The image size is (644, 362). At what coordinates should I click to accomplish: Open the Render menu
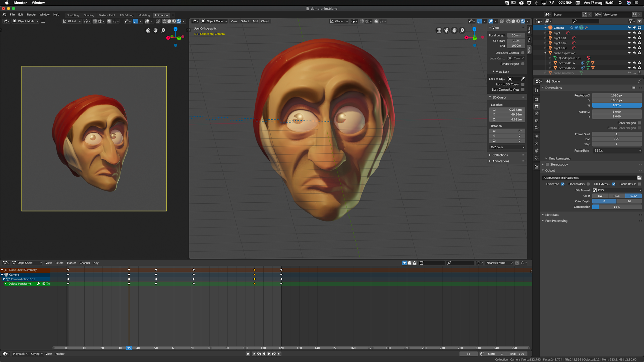[x=31, y=15]
